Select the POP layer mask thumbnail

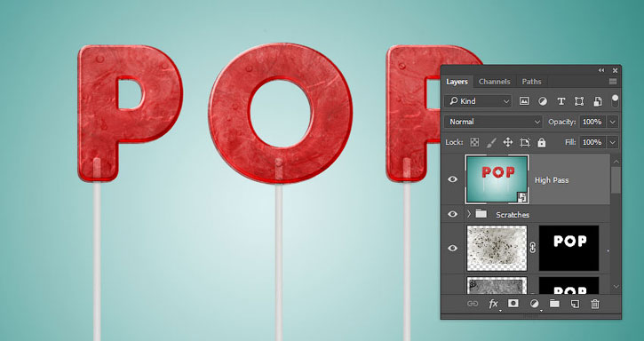(x=568, y=248)
